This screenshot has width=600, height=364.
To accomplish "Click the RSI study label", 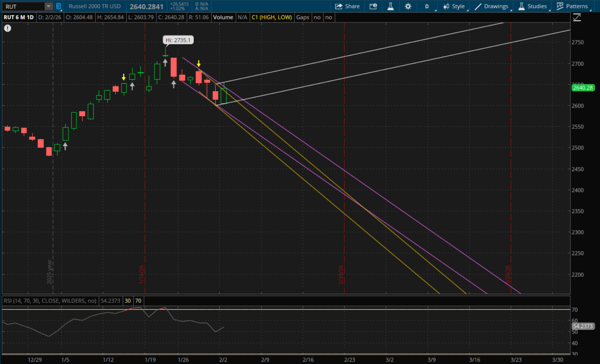I will click(x=50, y=301).
